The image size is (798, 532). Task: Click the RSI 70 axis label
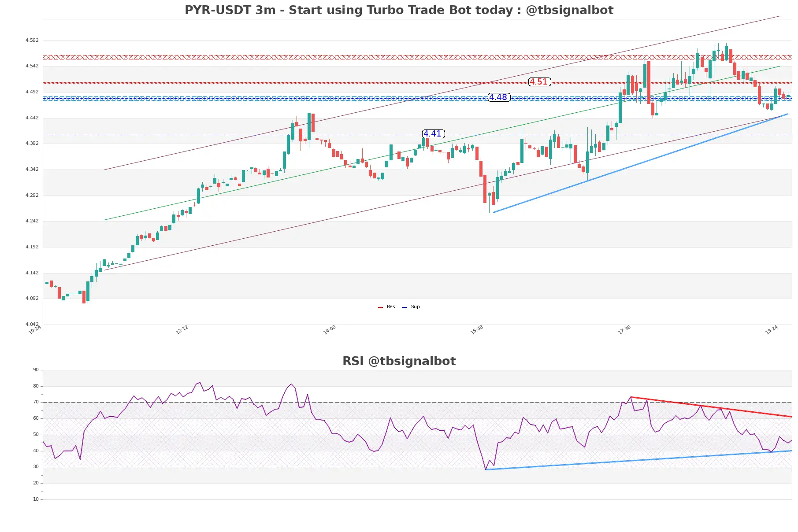pos(36,402)
